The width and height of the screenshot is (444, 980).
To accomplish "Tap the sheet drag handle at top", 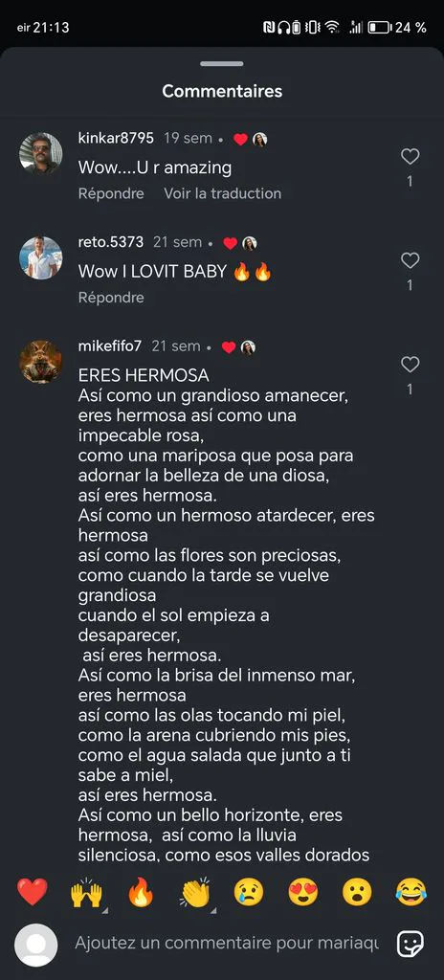I will point(222,64).
